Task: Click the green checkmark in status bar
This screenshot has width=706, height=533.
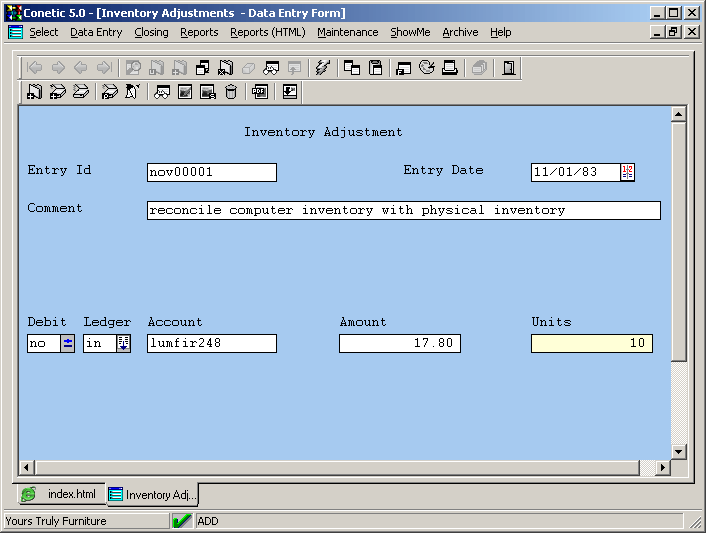Action: pyautogui.click(x=182, y=521)
